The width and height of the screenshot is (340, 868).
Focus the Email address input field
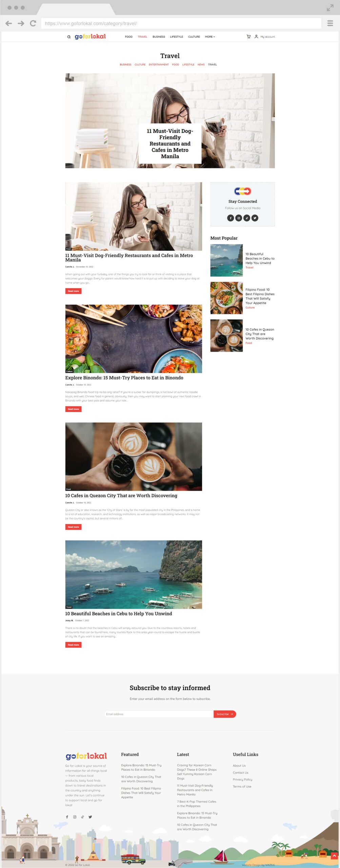(159, 714)
